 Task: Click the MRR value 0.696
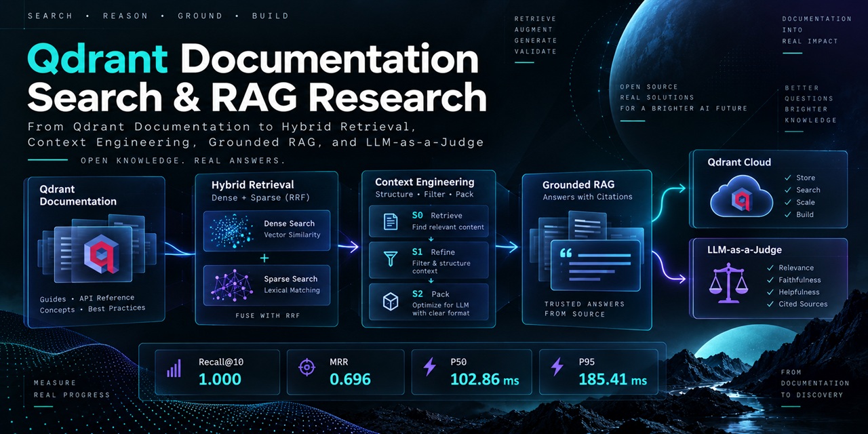(x=350, y=379)
